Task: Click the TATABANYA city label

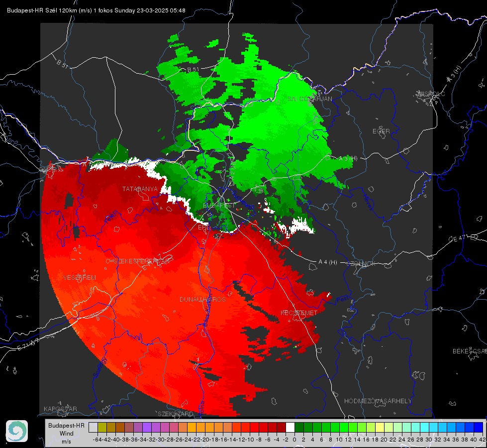Action: coord(140,189)
